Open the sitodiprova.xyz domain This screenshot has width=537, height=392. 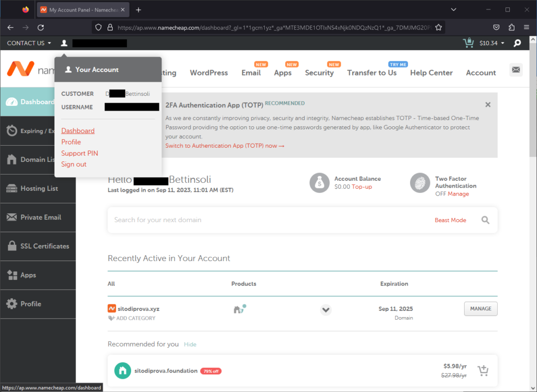(x=138, y=309)
